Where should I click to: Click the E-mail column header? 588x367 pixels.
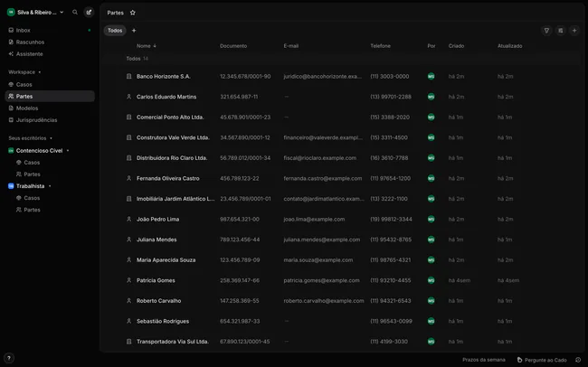pos(291,46)
